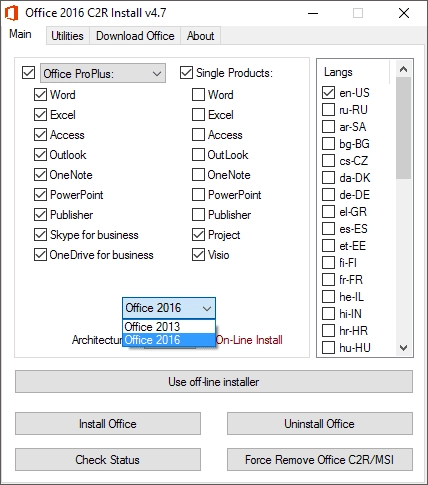Uncheck Publisher under Office ProPlus
The image size is (428, 485).
point(40,215)
